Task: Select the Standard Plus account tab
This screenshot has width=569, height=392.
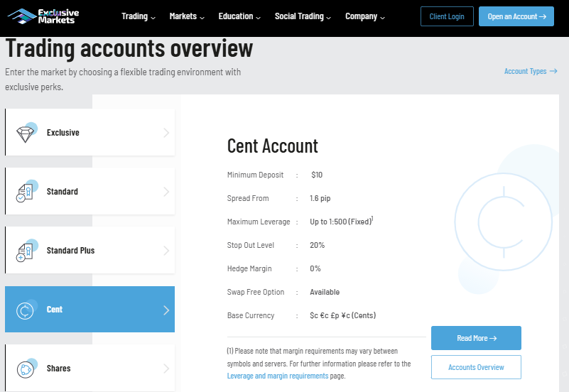Action: (x=90, y=250)
